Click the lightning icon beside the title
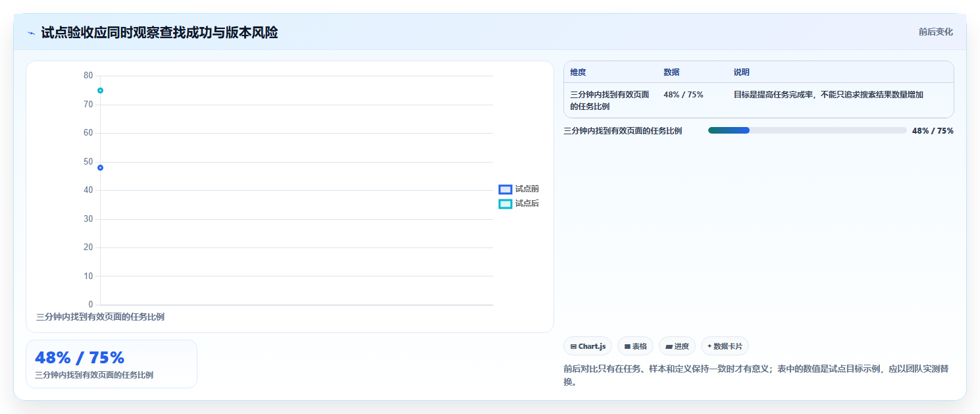This screenshot has height=414, width=980. pyautogui.click(x=32, y=33)
